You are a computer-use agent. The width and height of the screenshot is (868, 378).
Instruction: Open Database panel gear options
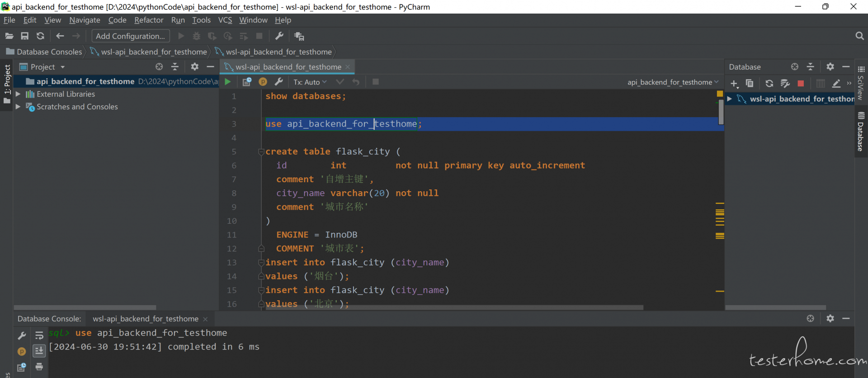[830, 67]
